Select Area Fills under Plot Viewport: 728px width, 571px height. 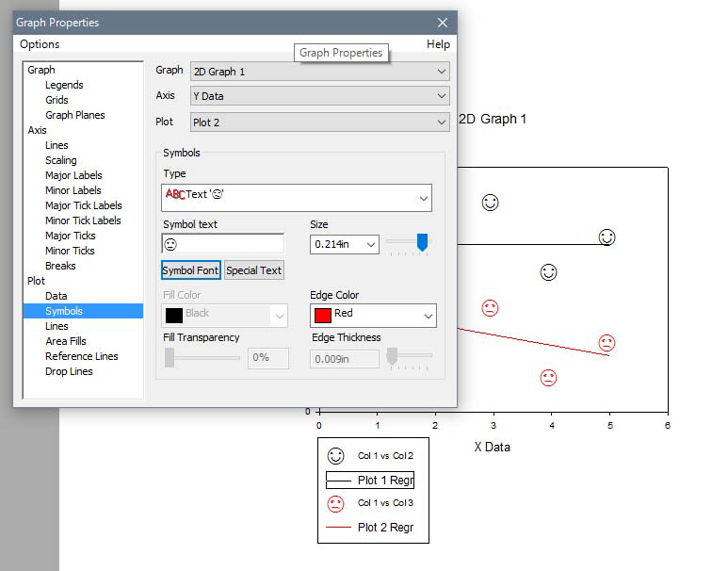(x=66, y=341)
